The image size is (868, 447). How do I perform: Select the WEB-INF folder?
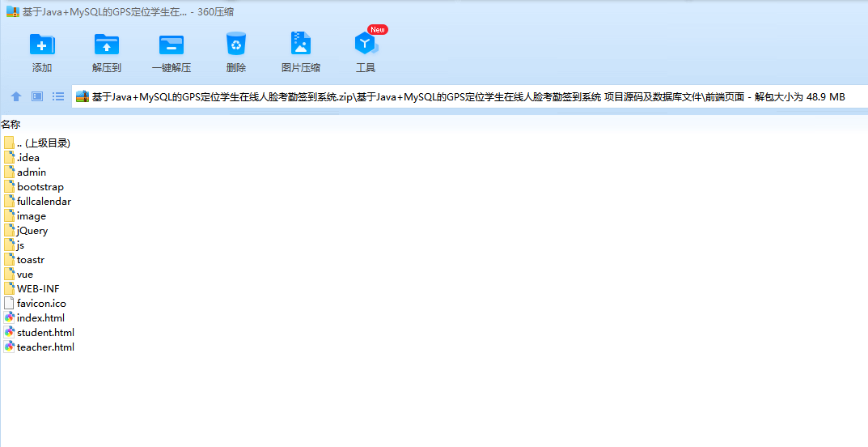point(32,288)
